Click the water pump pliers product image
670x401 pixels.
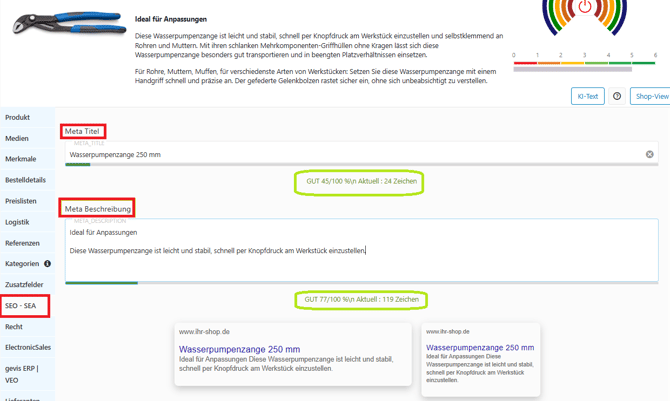tap(69, 24)
